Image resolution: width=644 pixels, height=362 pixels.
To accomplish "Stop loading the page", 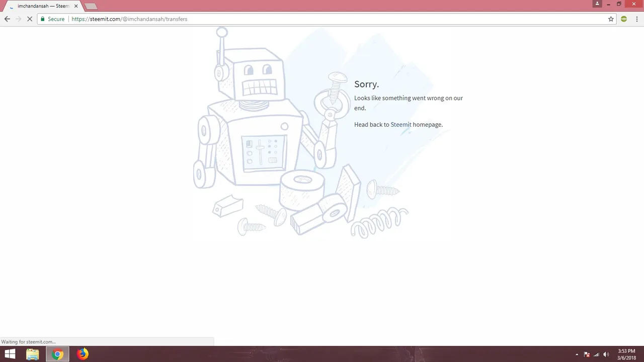I will pos(30,19).
